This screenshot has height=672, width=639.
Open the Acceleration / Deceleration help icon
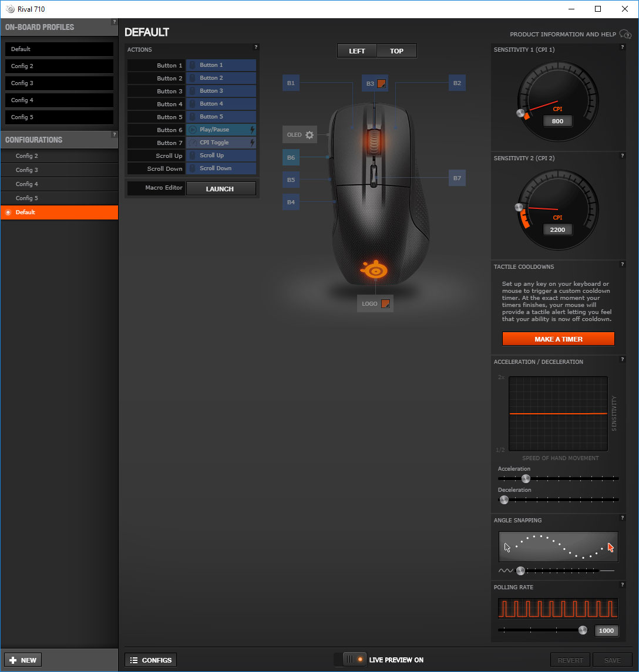tap(623, 359)
